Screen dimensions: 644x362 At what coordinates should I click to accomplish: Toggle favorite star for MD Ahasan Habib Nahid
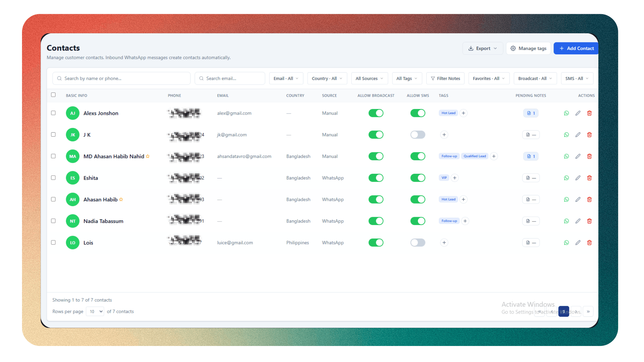click(148, 156)
